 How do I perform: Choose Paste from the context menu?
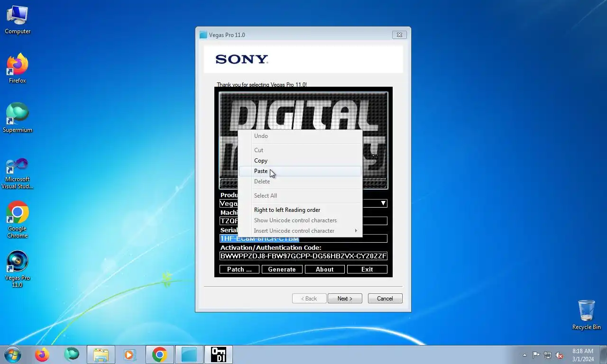[300, 171]
